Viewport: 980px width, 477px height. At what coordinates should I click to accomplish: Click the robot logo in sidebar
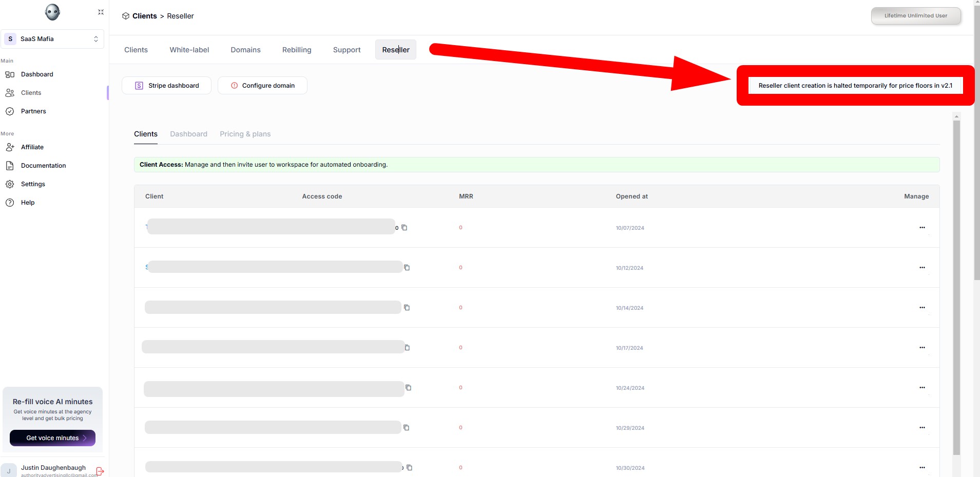[x=52, y=12]
